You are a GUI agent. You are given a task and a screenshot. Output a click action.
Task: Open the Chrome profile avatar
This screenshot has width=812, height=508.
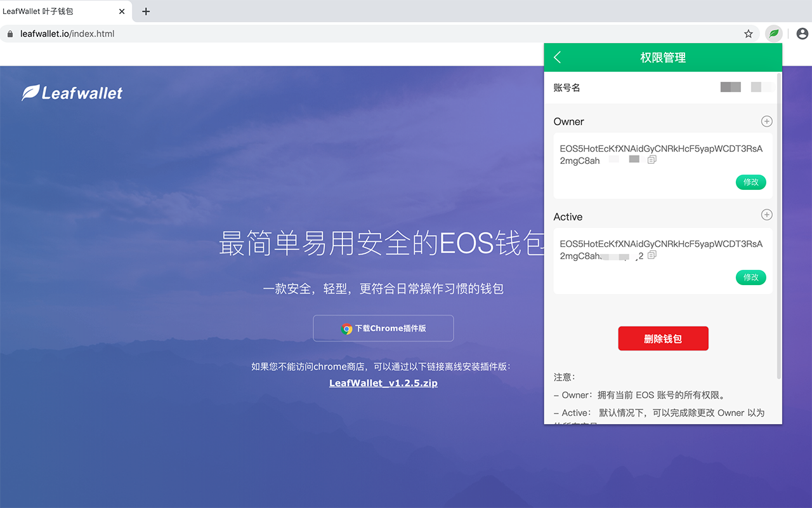[x=802, y=34]
